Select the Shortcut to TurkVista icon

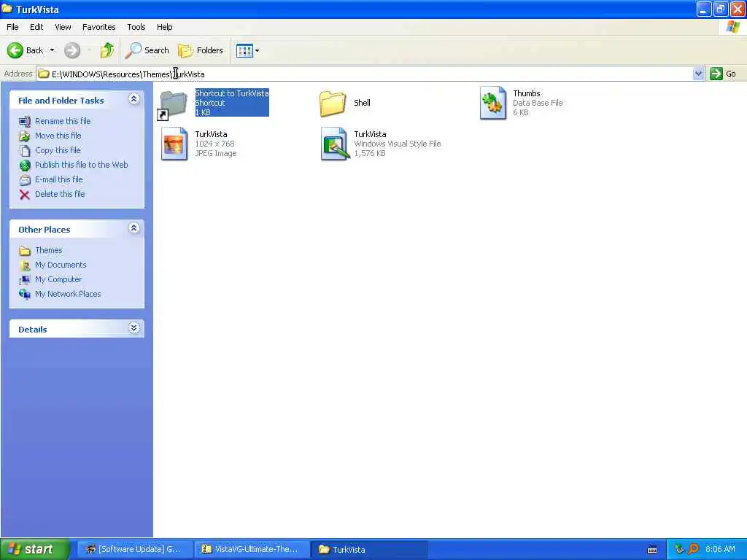[x=172, y=104]
